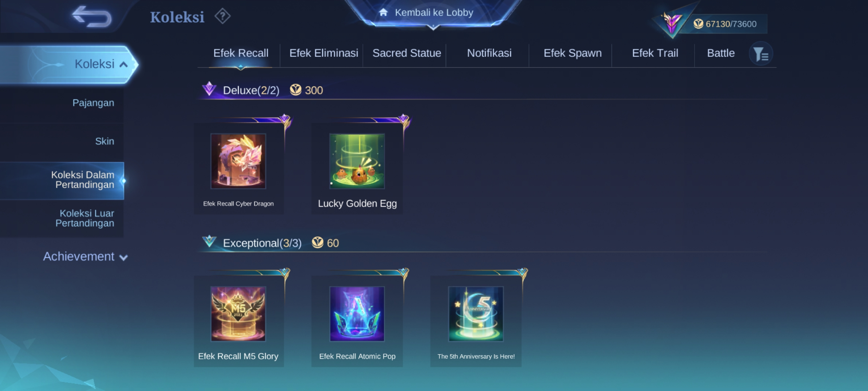Expand the Achievement sidebar section

coord(85,257)
